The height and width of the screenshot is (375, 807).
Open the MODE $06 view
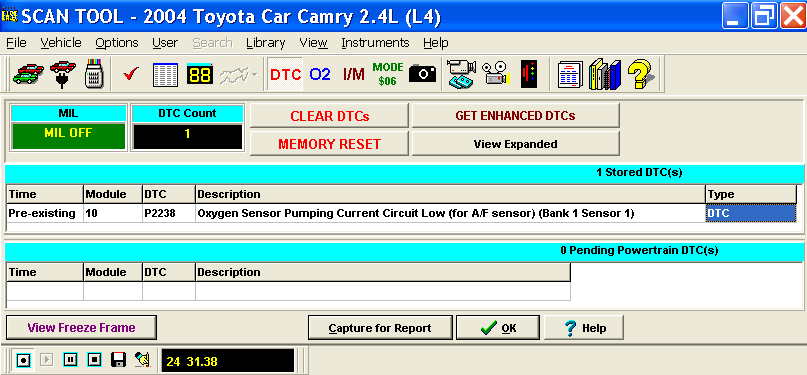coord(388,74)
